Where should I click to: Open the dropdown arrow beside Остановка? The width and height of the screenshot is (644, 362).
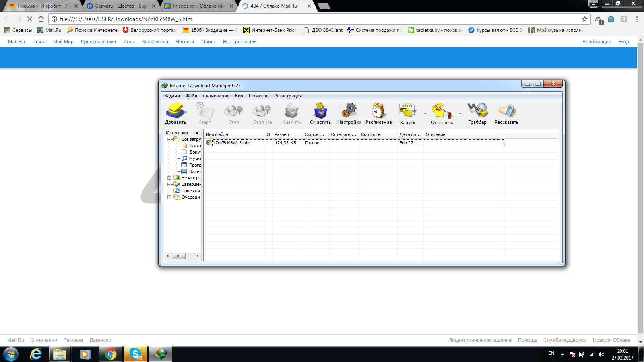point(460,113)
